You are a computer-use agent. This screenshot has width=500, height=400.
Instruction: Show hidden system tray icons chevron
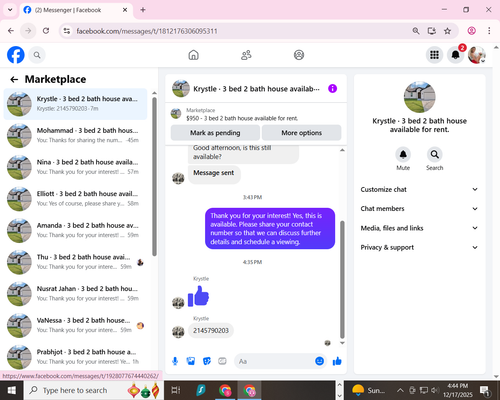pos(400,390)
